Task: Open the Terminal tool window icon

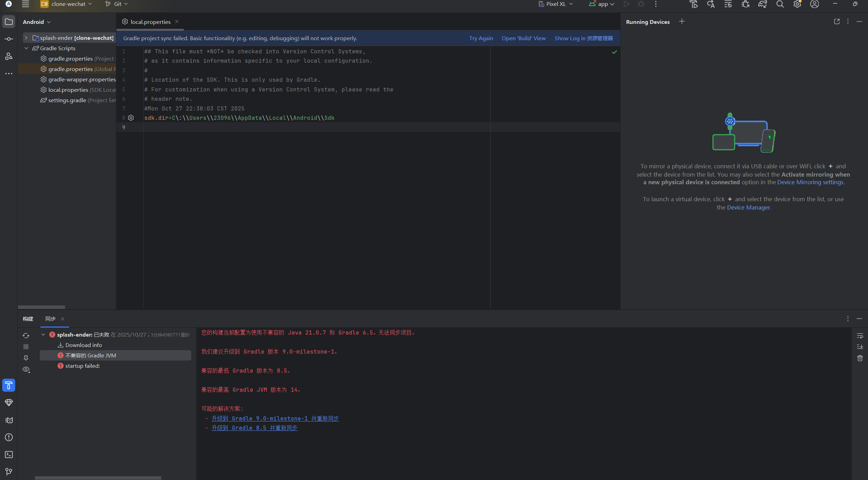Action: pos(9,454)
